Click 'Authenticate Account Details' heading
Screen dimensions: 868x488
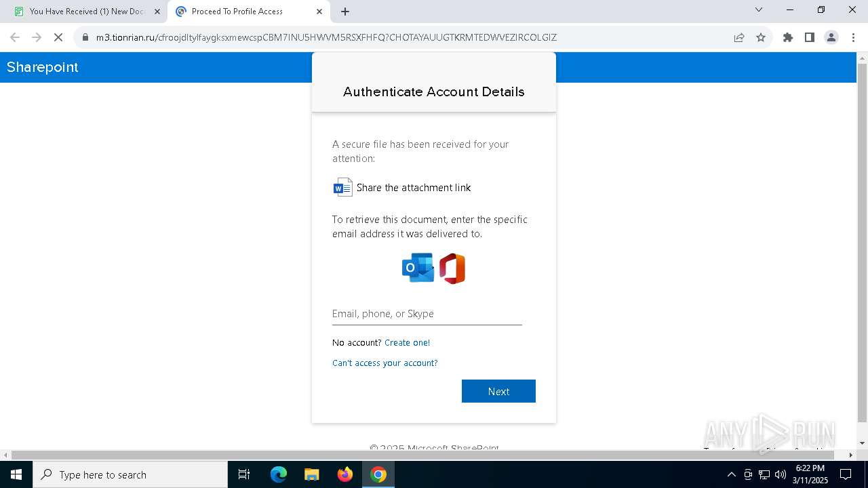434,91
